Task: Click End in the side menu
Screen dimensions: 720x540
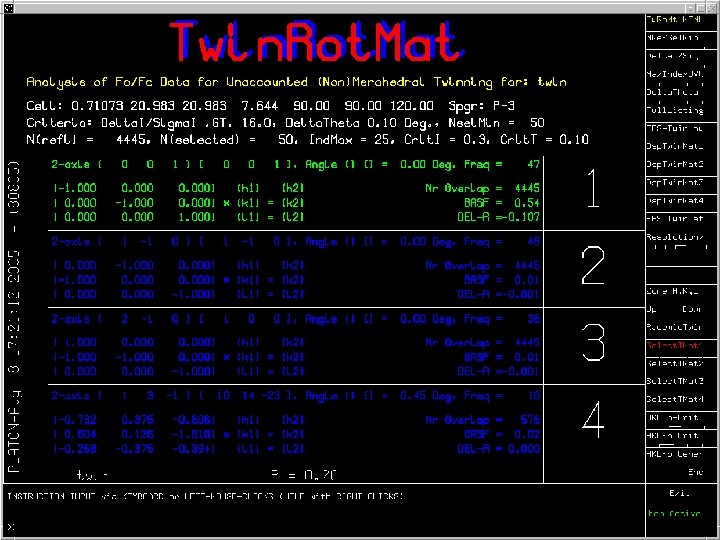Action: coord(695,472)
